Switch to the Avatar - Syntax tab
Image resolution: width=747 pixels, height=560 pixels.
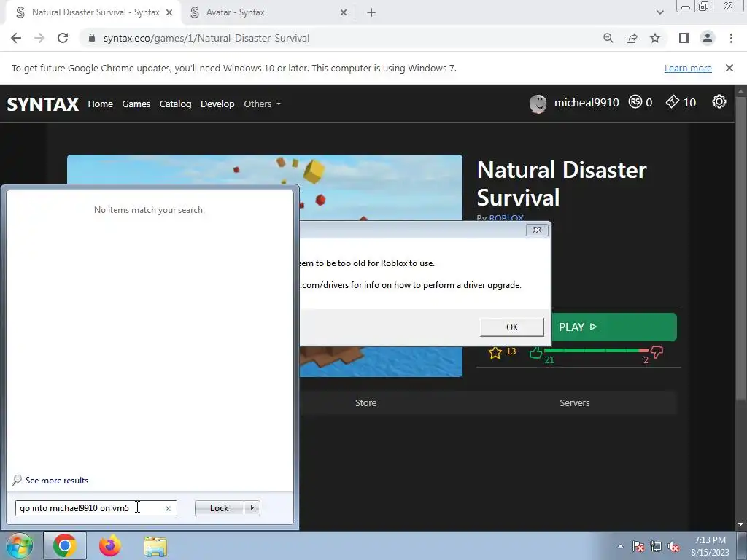pyautogui.click(x=268, y=12)
